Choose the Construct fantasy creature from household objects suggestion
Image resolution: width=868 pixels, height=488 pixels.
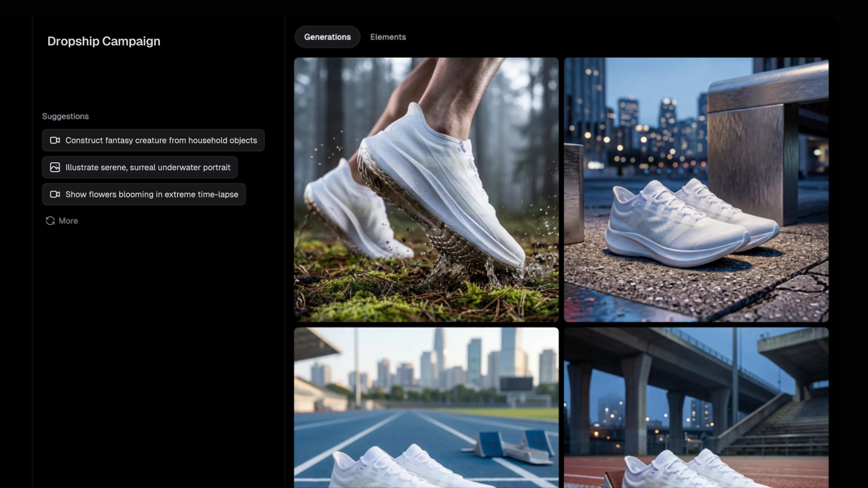(x=161, y=140)
